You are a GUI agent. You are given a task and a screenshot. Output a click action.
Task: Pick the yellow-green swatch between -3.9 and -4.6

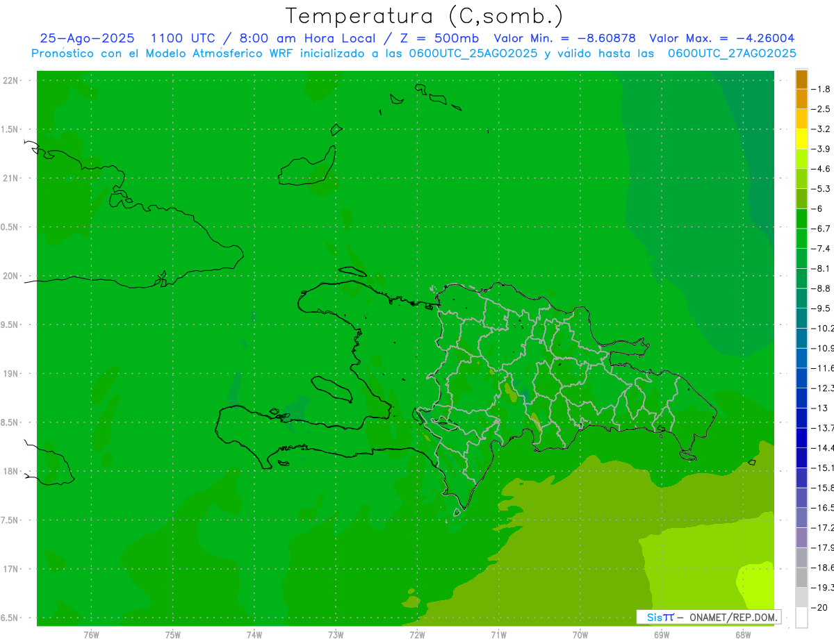801,159
